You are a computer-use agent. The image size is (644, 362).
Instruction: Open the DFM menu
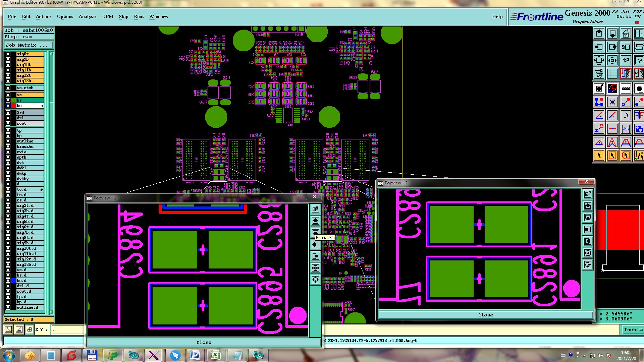point(107,16)
